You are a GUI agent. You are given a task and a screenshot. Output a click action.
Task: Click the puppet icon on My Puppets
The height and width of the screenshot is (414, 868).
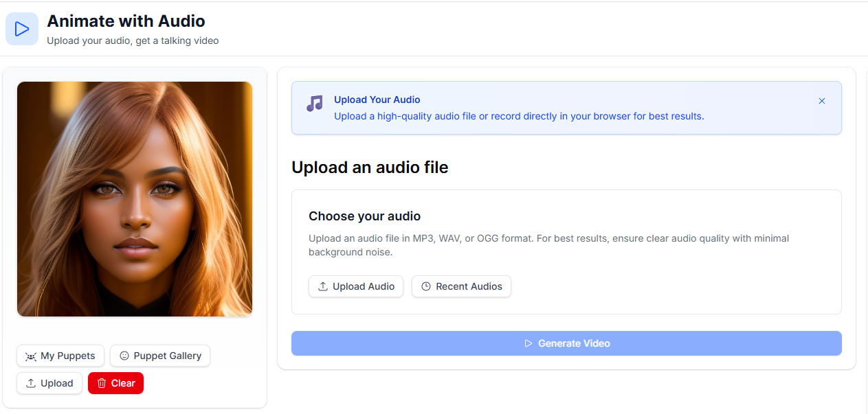click(x=31, y=356)
